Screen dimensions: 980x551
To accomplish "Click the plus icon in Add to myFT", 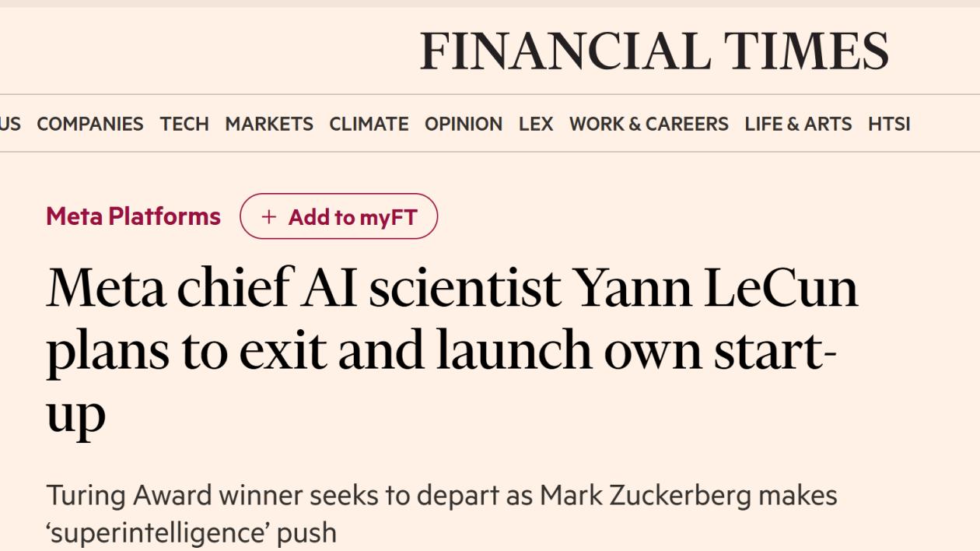I will (268, 217).
